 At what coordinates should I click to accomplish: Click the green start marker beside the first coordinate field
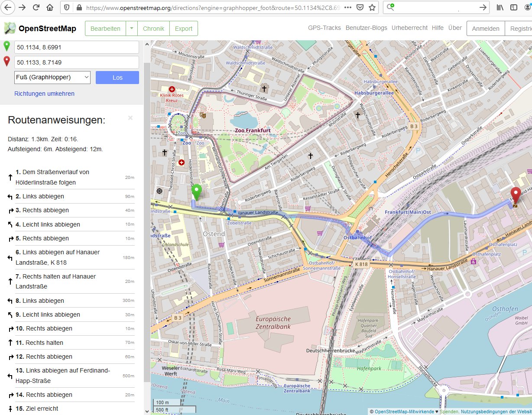point(6,46)
